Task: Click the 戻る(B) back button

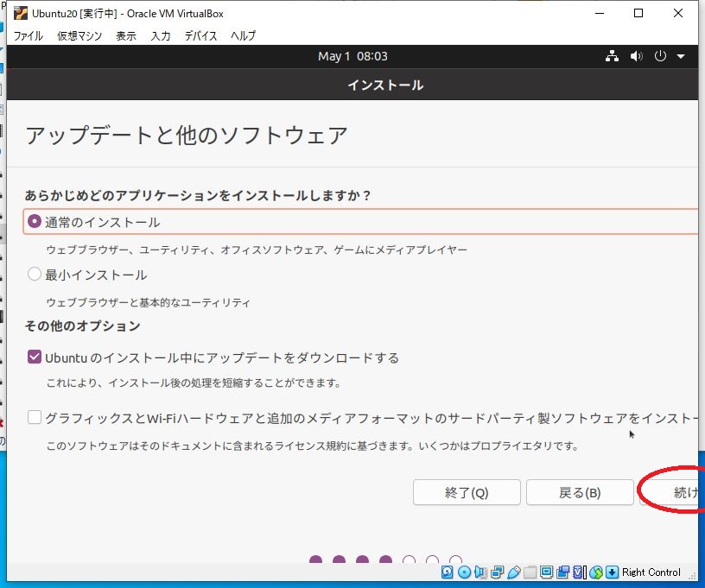Action: (x=580, y=492)
